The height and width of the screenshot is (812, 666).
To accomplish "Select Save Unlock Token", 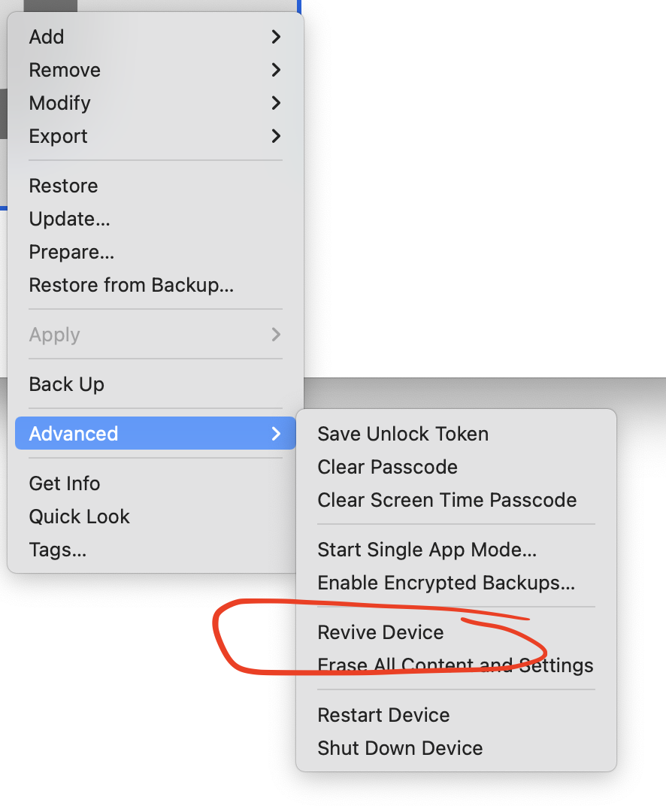I will coord(403,434).
